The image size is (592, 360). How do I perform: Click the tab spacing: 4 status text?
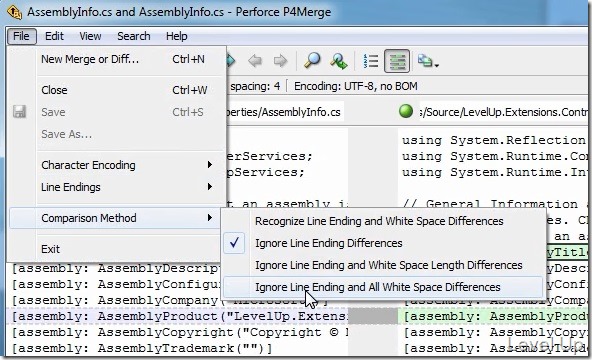point(255,86)
